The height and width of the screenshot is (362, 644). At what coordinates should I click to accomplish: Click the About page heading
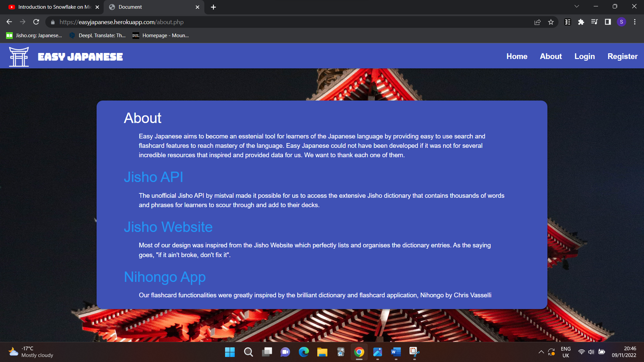point(143,118)
